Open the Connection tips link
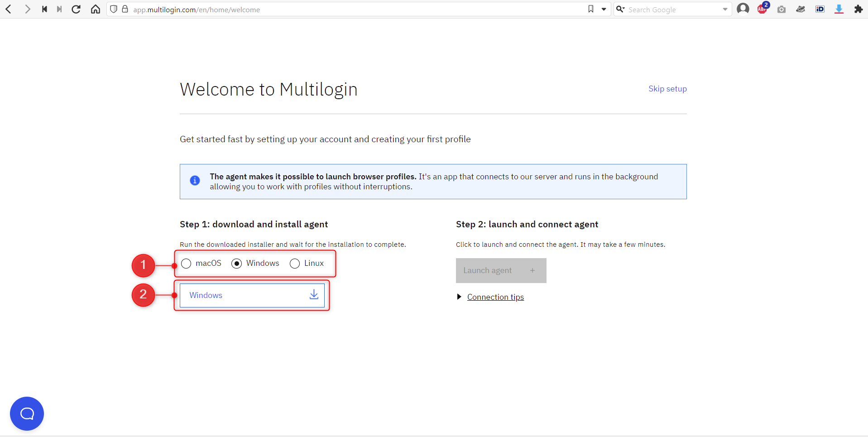Image resolution: width=868 pixels, height=437 pixels. pos(495,297)
